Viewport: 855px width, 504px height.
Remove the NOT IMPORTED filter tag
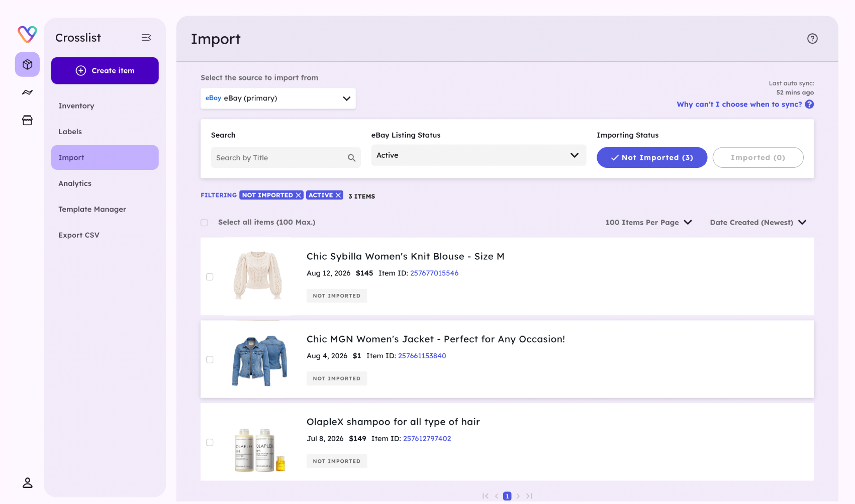[299, 195]
